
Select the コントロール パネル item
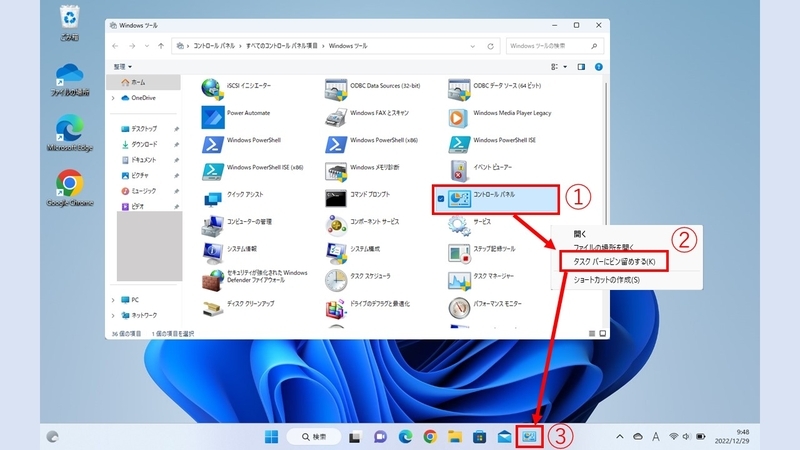495,199
